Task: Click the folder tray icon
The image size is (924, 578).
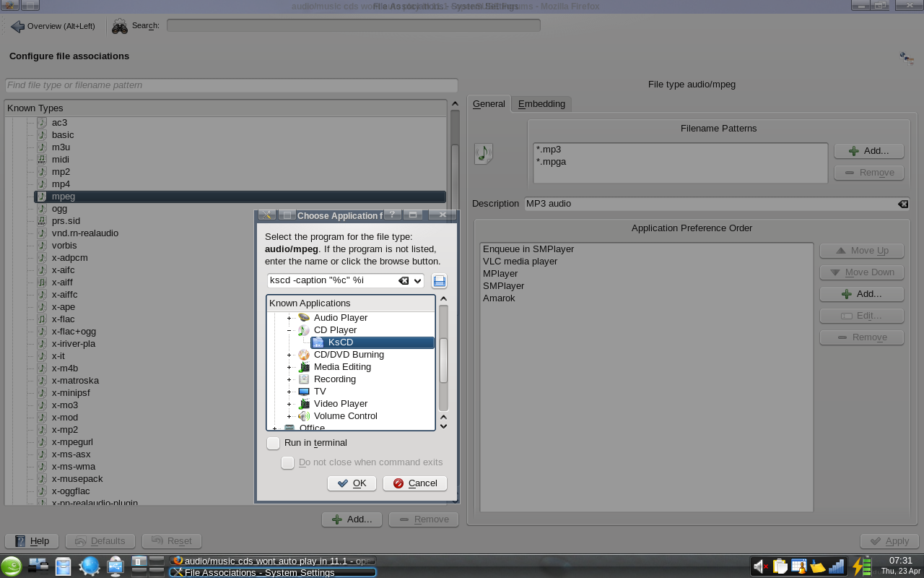Action: (817, 566)
